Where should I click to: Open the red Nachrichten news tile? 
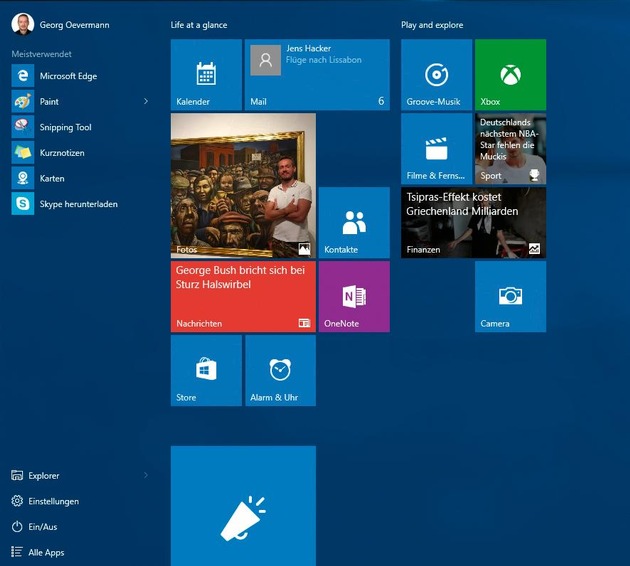coord(243,297)
